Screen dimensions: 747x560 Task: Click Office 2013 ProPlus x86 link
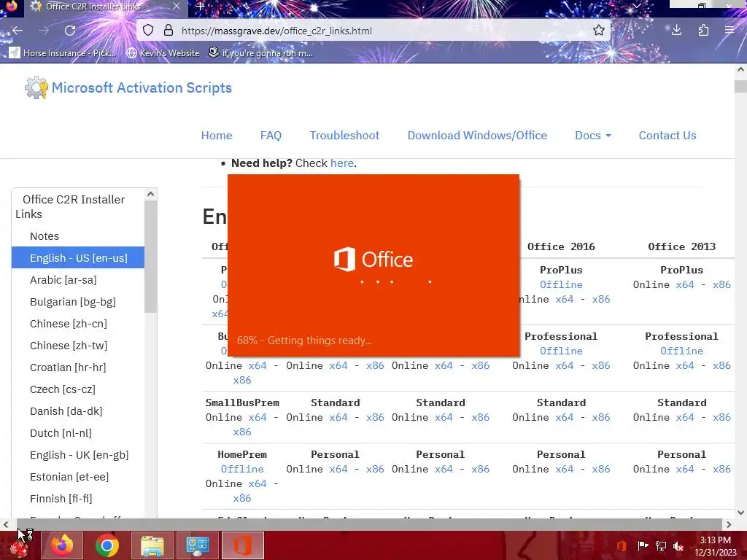721,285
